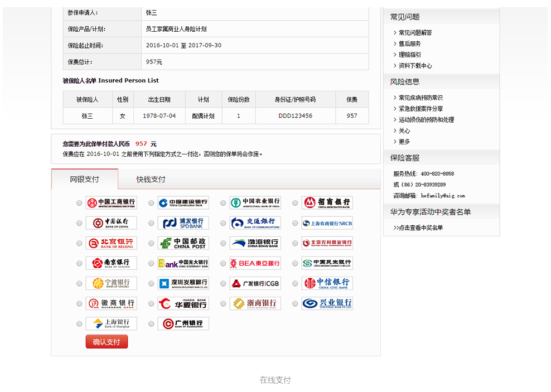The width and height of the screenshot is (551, 392).
Task: Click the 招商银行 China Merchants Bank logo
Action: click(327, 203)
